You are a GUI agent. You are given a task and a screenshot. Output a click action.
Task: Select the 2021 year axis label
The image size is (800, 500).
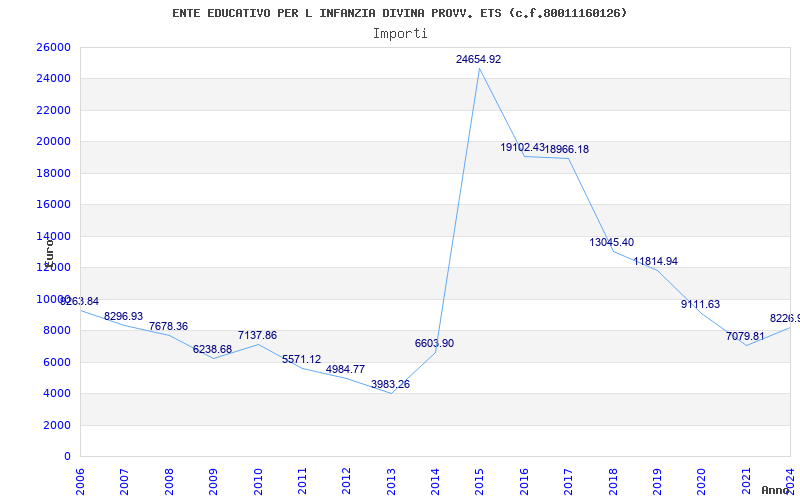point(745,481)
